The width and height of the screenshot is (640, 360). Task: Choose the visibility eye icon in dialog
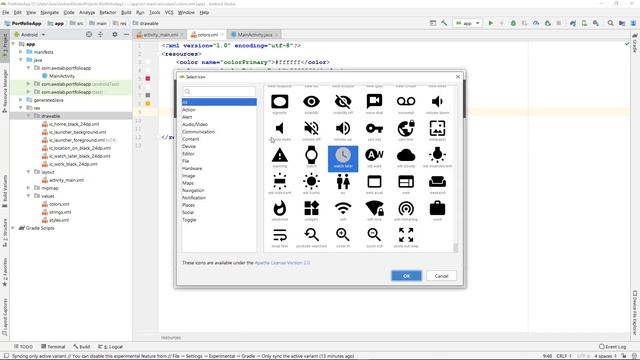(x=311, y=102)
